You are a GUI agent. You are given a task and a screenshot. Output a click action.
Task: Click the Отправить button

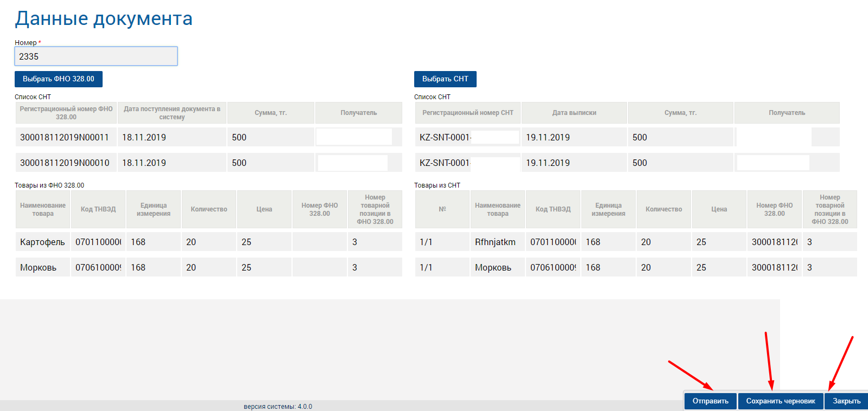(x=710, y=401)
